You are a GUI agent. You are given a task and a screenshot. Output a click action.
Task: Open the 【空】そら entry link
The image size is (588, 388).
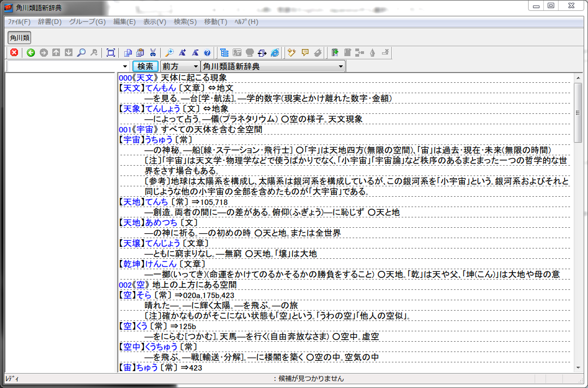[x=135, y=295]
